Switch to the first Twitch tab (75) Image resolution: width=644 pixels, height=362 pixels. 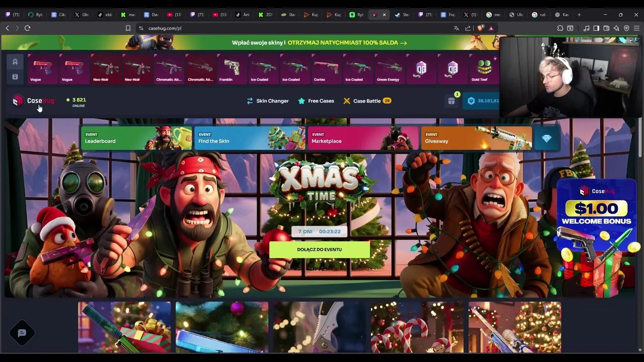[14, 15]
